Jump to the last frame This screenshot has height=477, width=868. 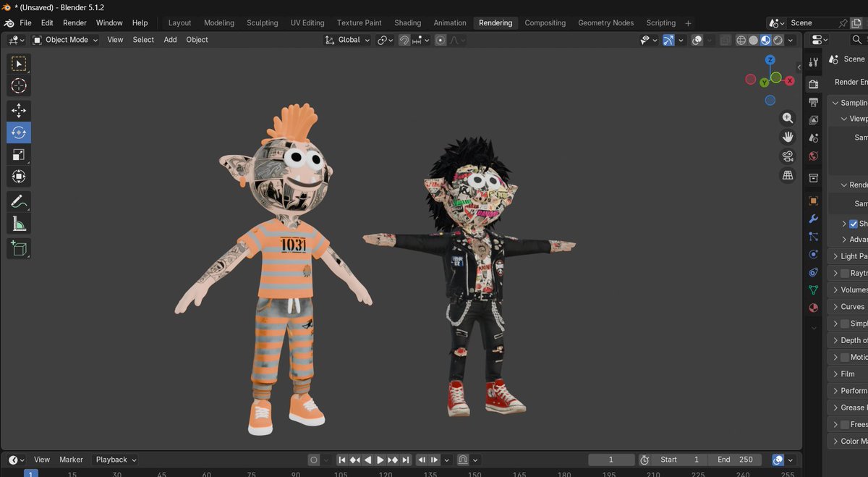click(406, 460)
